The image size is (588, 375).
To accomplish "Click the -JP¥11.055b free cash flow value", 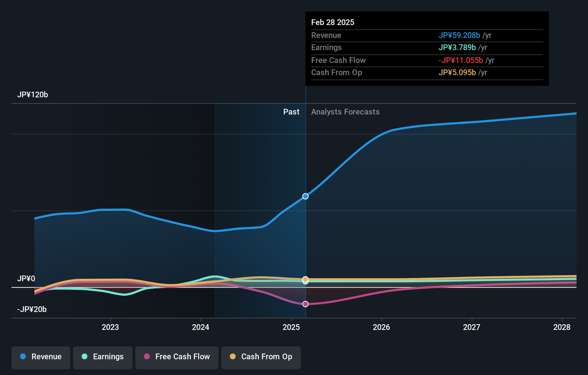I will click(461, 60).
